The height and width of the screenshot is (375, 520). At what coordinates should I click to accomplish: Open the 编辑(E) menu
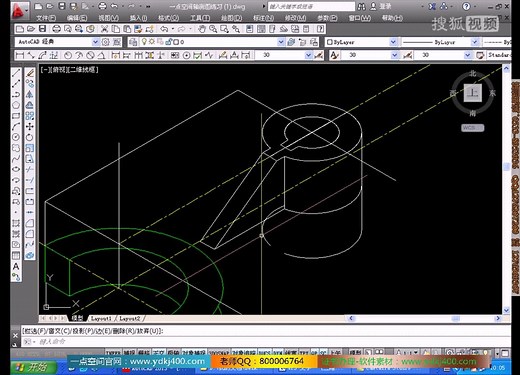tap(77, 18)
